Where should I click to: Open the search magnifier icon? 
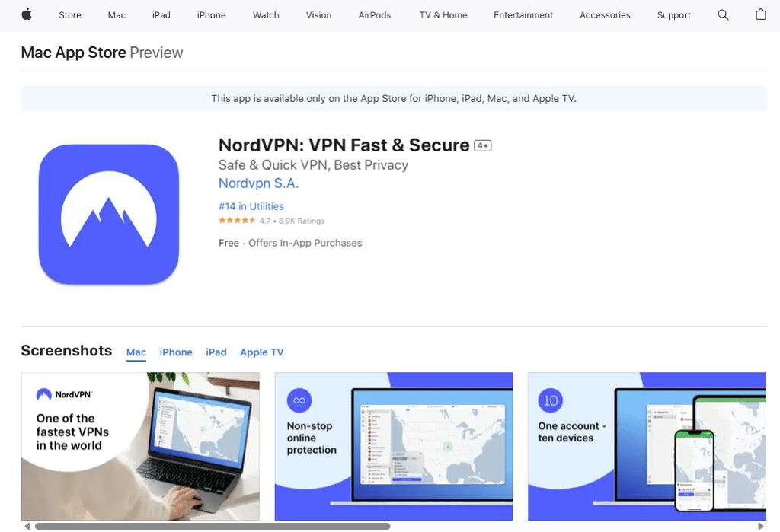[723, 15]
